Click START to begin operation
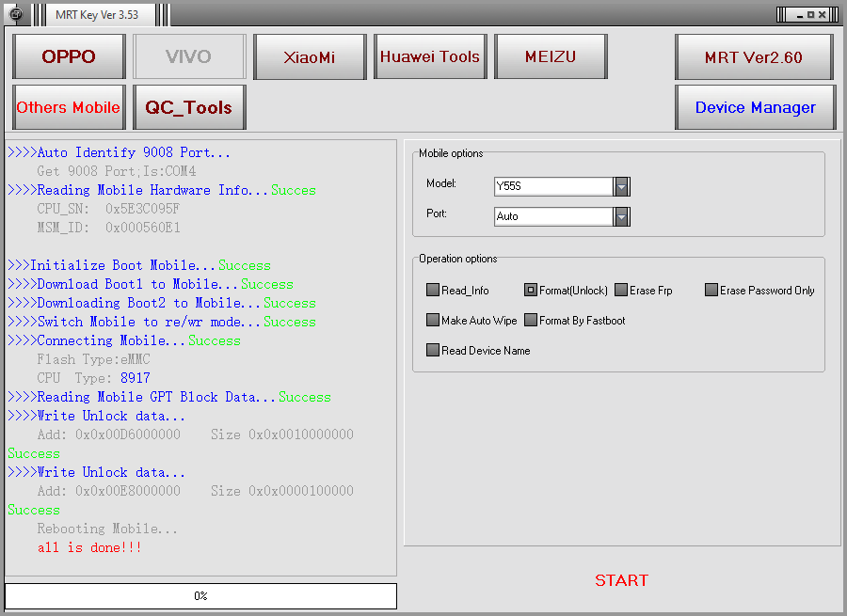The image size is (847, 616). 621,580
